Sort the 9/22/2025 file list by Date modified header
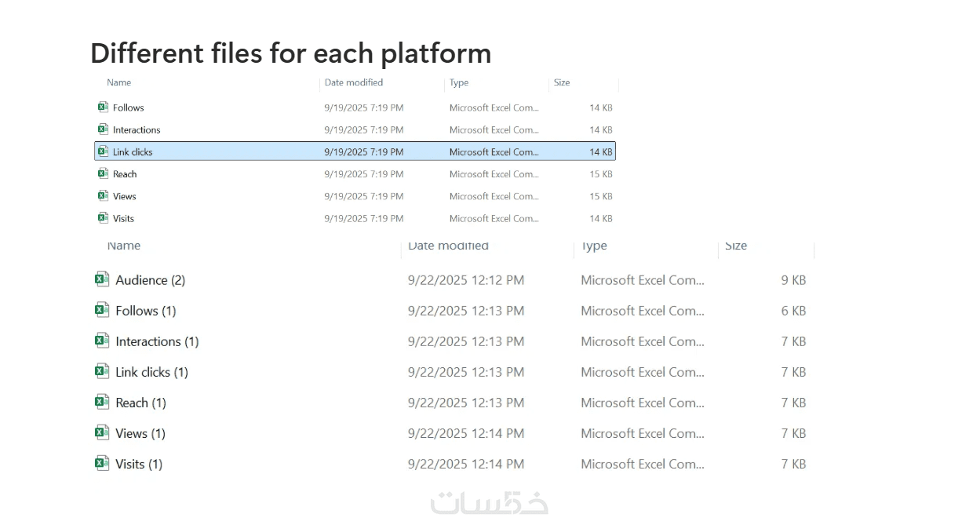This screenshot has height=525, width=980. click(x=448, y=246)
